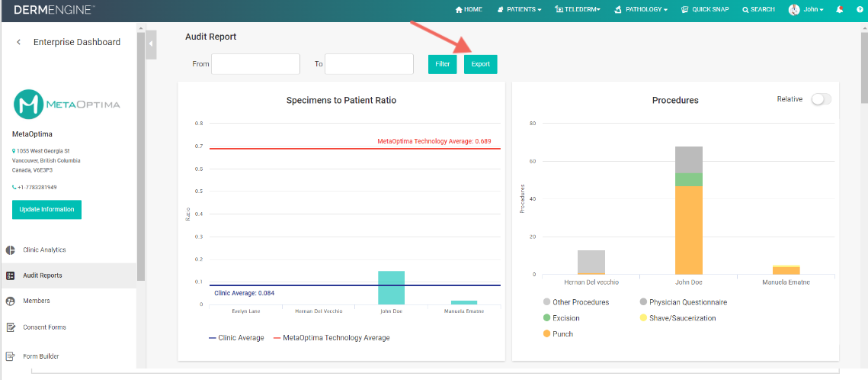This screenshot has height=380, width=868.
Task: Open the Telederm dropdown menu
Action: [578, 9]
